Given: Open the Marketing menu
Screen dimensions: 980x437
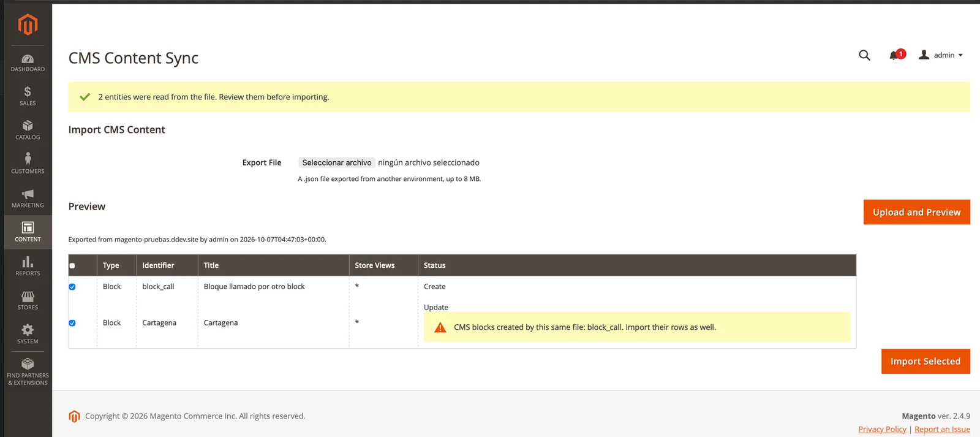Looking at the screenshot, I should tap(28, 198).
